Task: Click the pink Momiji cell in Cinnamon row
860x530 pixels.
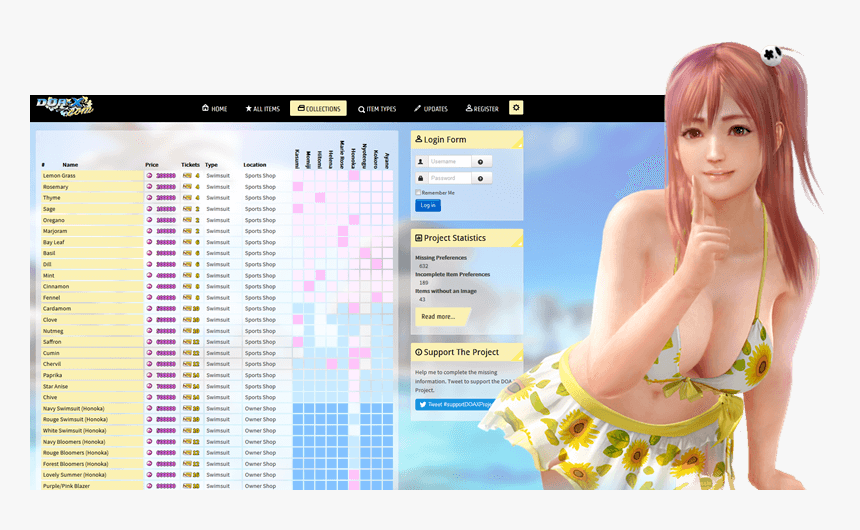Action: coord(309,286)
